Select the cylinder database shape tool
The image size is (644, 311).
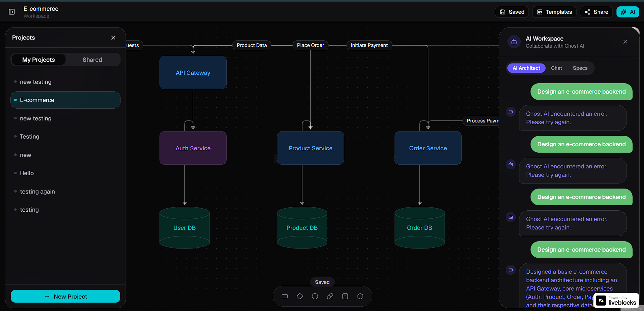(x=345, y=296)
